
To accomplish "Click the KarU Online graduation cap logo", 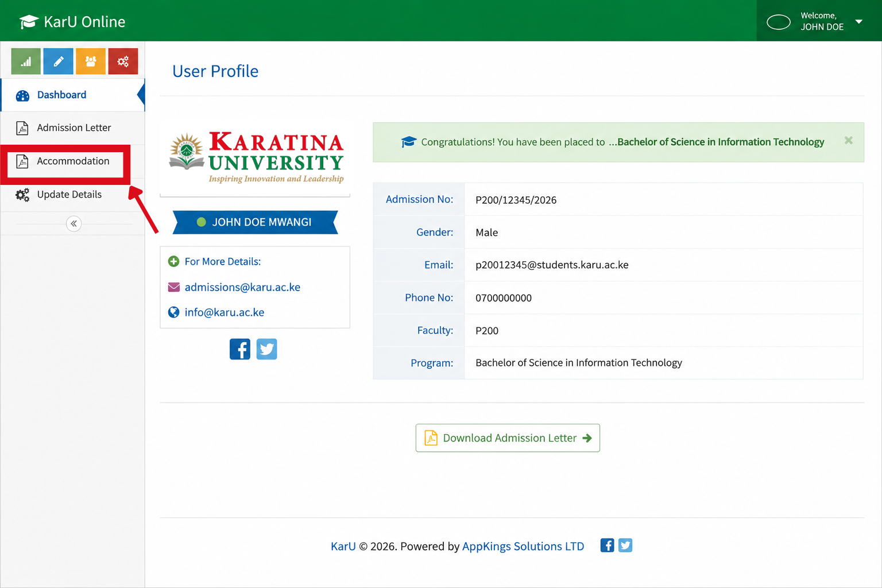I will [29, 22].
